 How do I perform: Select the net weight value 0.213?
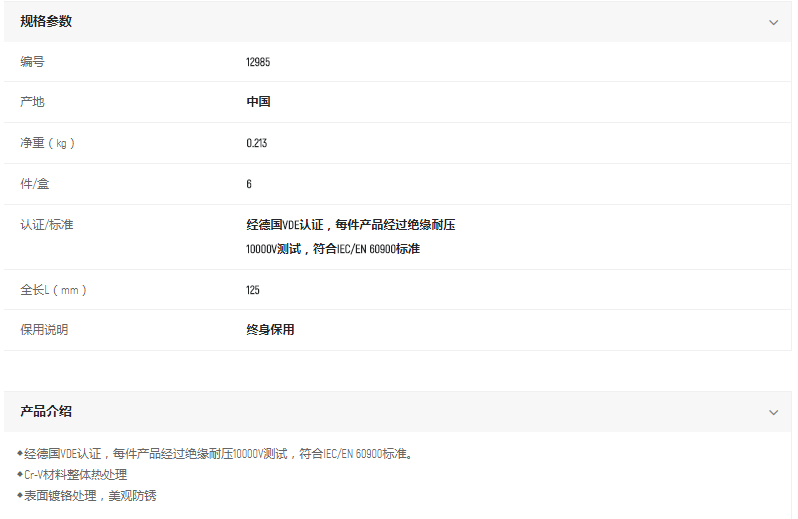point(257,143)
